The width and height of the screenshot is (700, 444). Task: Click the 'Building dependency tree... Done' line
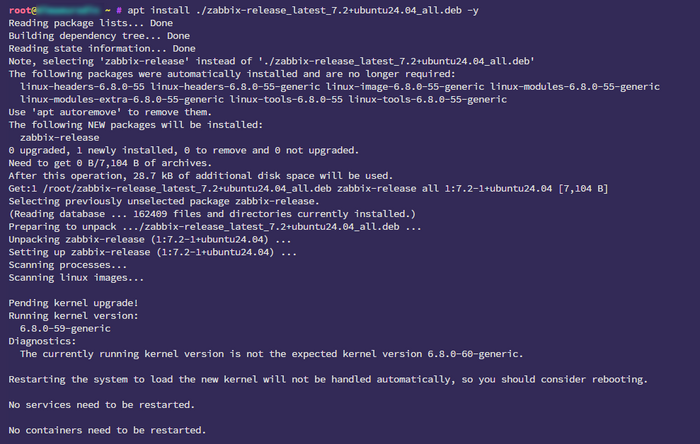[x=99, y=36]
